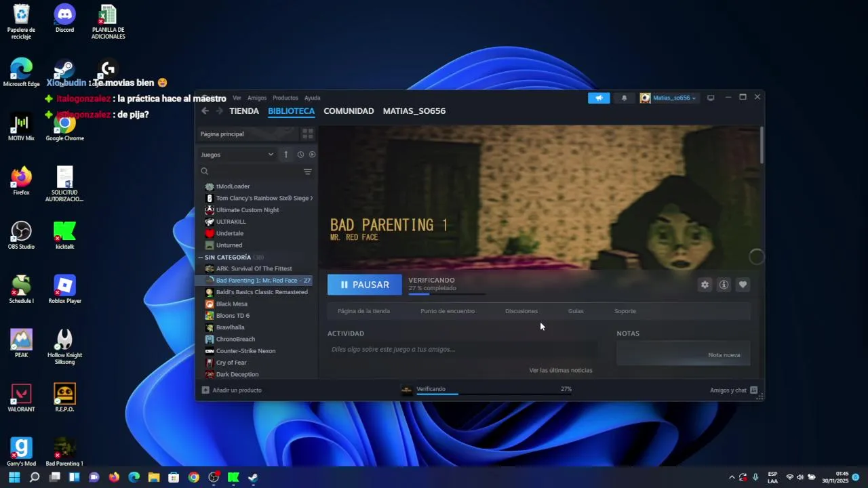The width and height of the screenshot is (868, 488).
Task: Open the game info icon
Action: [x=724, y=285]
